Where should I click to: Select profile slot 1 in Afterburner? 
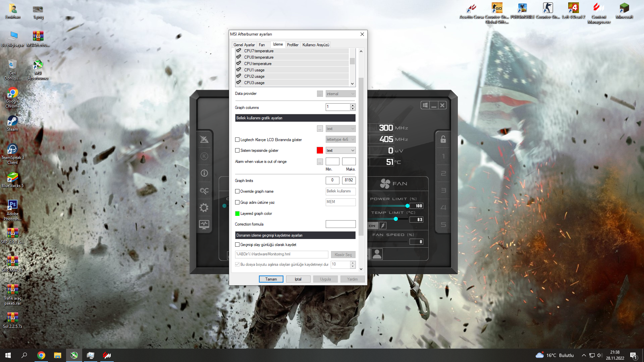443,156
